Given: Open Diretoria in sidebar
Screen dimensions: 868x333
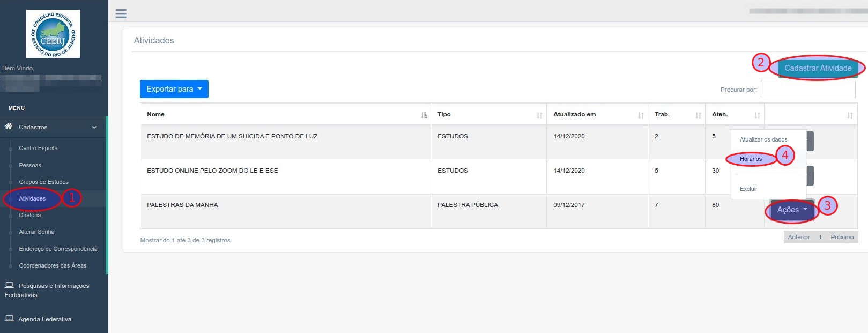Looking at the screenshot, I should 29,215.
